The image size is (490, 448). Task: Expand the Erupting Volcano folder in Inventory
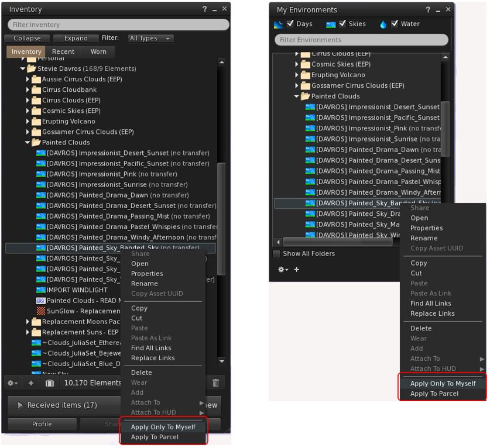28,122
